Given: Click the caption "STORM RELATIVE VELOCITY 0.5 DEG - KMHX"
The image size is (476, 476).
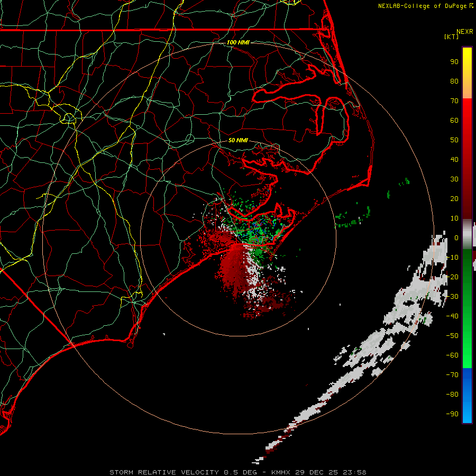Looking at the screenshot, I should [200, 472].
